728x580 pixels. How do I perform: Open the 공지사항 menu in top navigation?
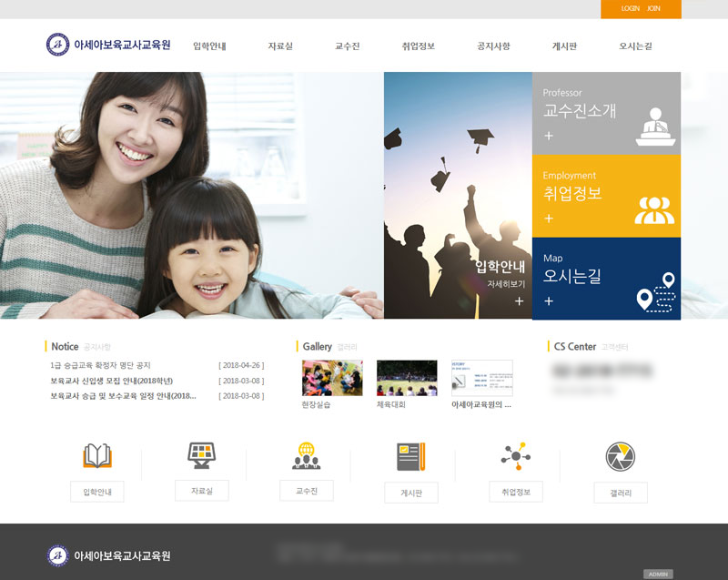pos(493,46)
